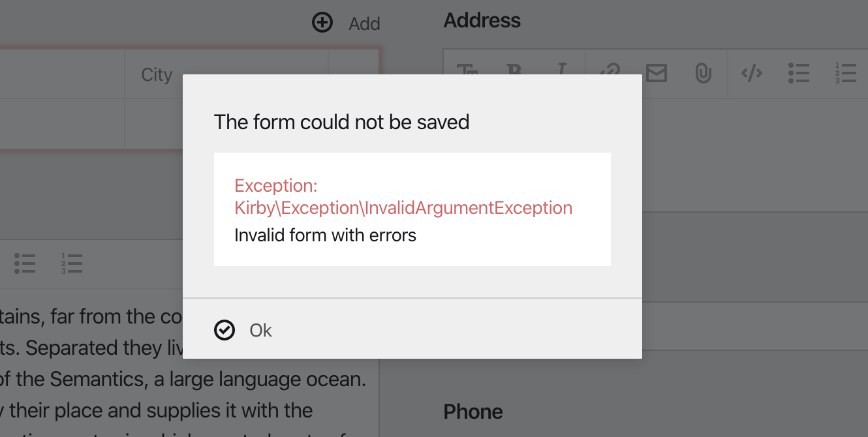The image size is (868, 437).
Task: Click the plus icon next to Add
Action: [322, 22]
